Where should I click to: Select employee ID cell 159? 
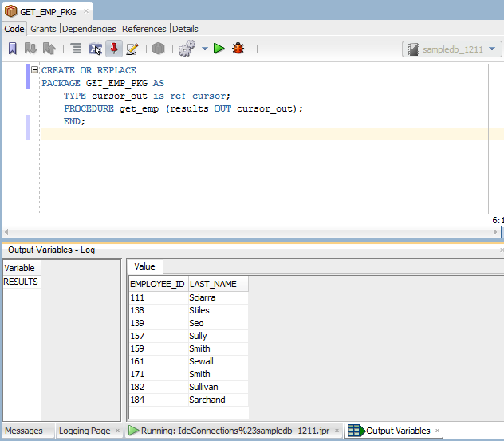tap(159, 348)
